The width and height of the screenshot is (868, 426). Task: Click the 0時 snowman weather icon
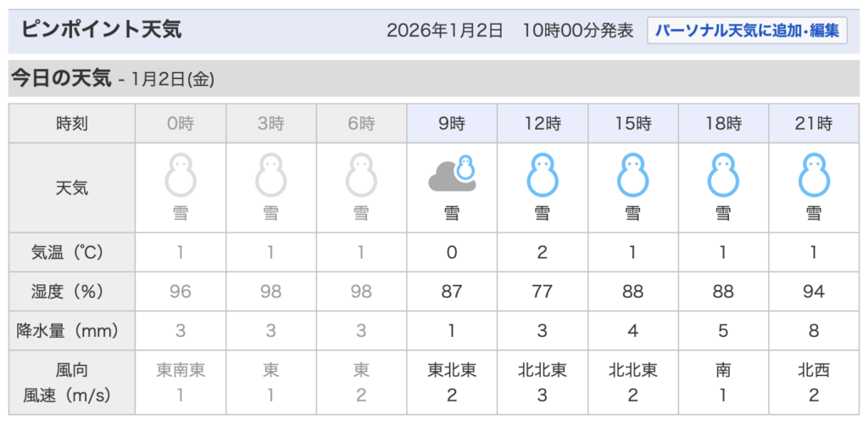tap(181, 175)
